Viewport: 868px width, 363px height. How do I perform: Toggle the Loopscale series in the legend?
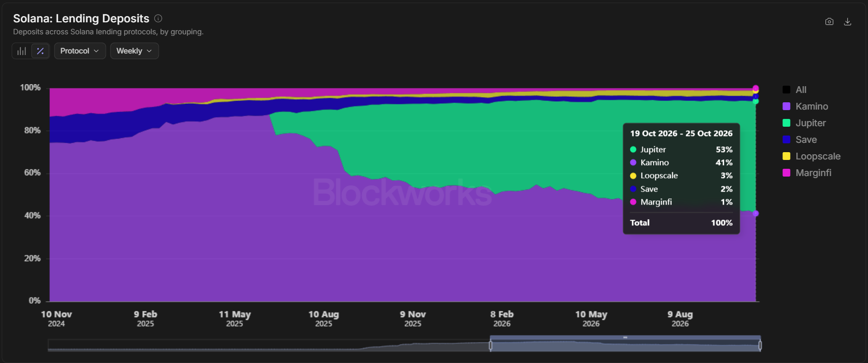click(811, 156)
